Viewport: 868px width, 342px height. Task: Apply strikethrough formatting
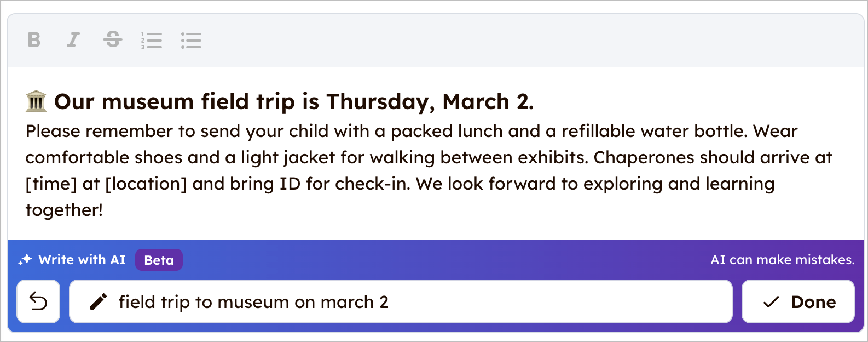[113, 40]
